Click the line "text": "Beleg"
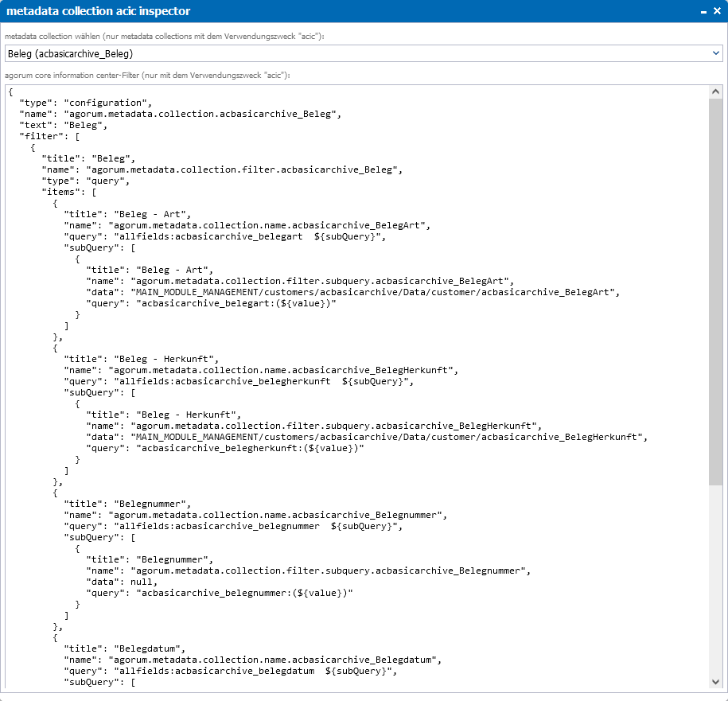This screenshot has height=701, width=728. [63, 125]
